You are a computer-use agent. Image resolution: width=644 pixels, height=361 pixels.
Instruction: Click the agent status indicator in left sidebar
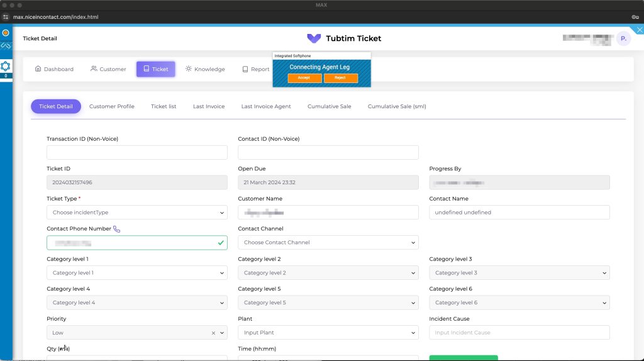(6, 32)
